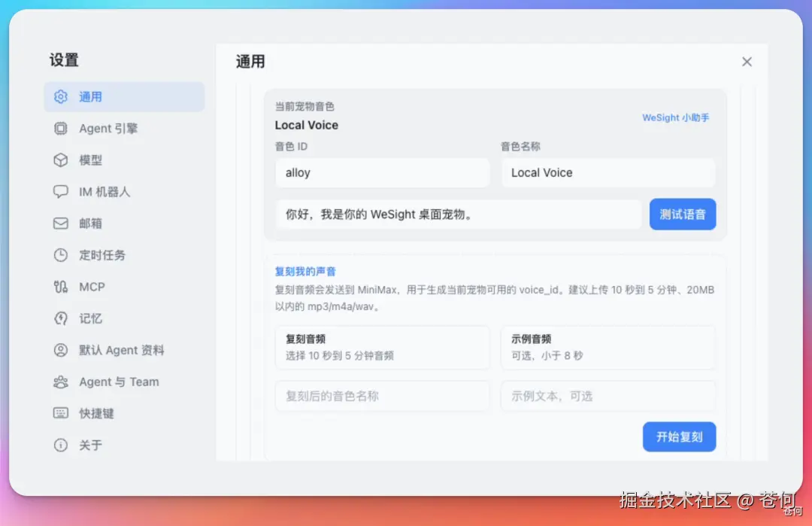Focus the 音色名称 field containing Local Voice
This screenshot has width=812, height=526.
(x=608, y=172)
